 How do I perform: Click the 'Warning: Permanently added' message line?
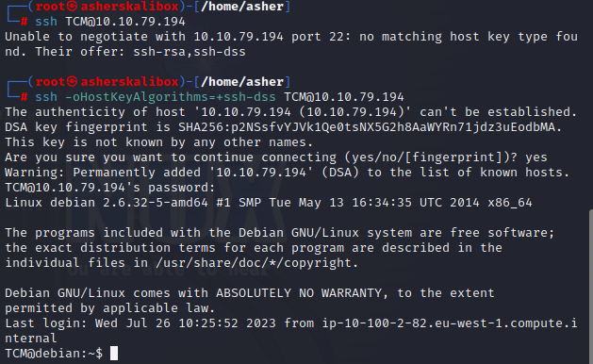[x=287, y=173]
